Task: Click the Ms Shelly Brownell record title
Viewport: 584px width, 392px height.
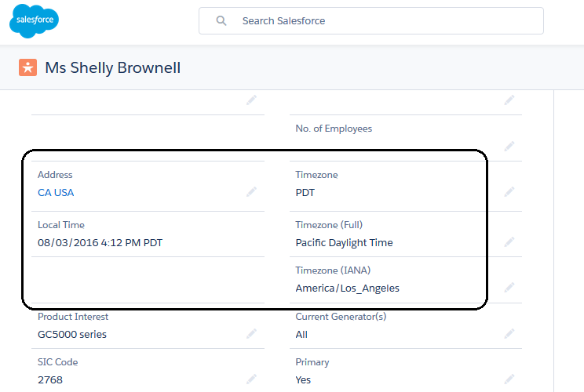Action: 113,68
